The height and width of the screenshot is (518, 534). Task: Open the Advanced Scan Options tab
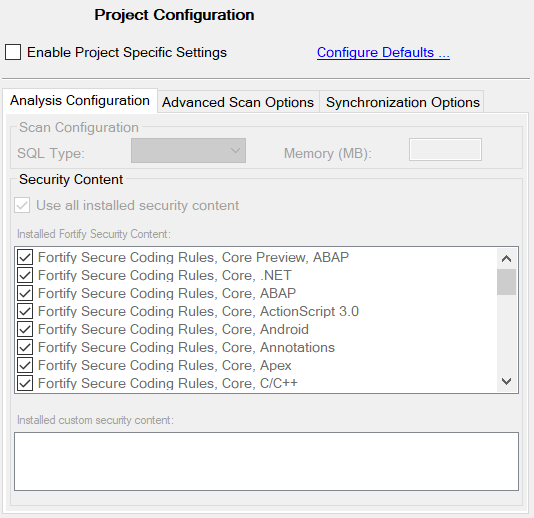[238, 102]
